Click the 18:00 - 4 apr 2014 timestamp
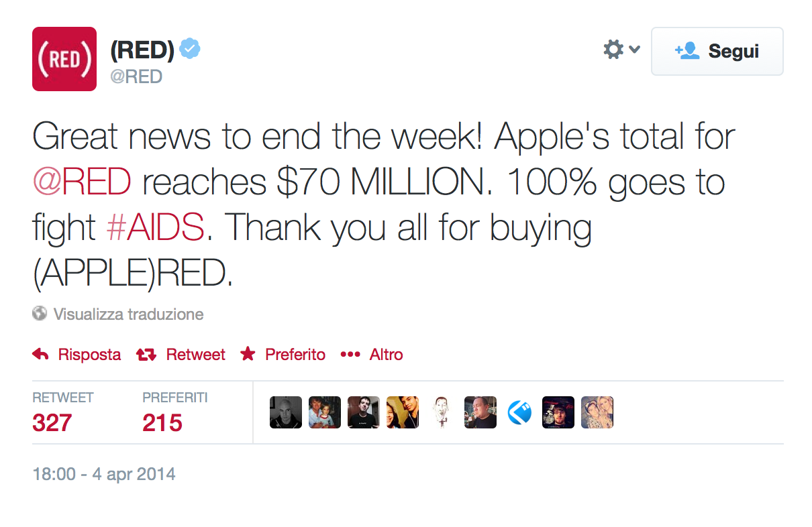Viewport: 812px width, 527px height. click(104, 475)
